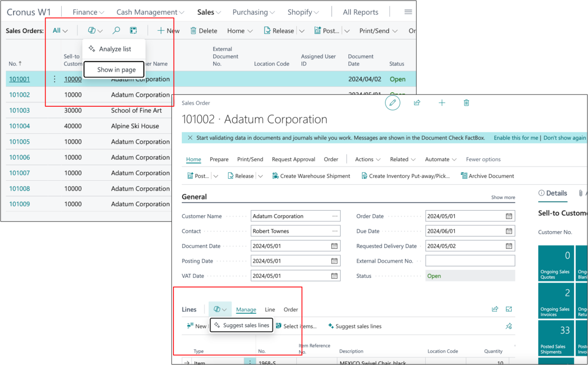The image size is (588, 365).
Task: Open the All views dropdown for Sales Orders
Action: point(60,30)
